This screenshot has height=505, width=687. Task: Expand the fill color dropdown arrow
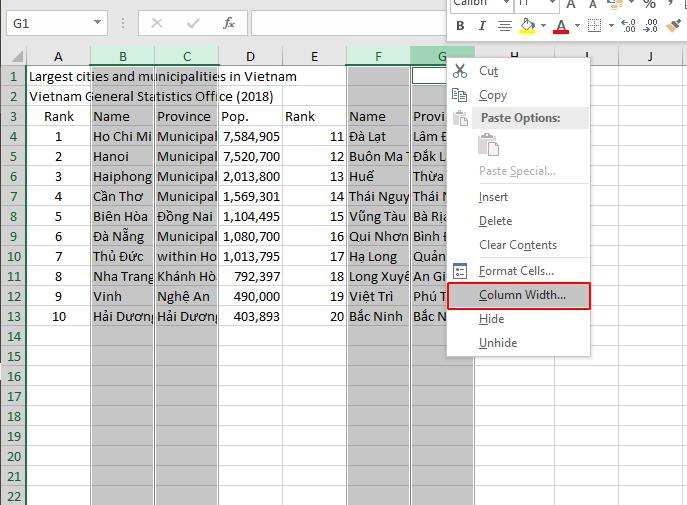pyautogui.click(x=543, y=26)
